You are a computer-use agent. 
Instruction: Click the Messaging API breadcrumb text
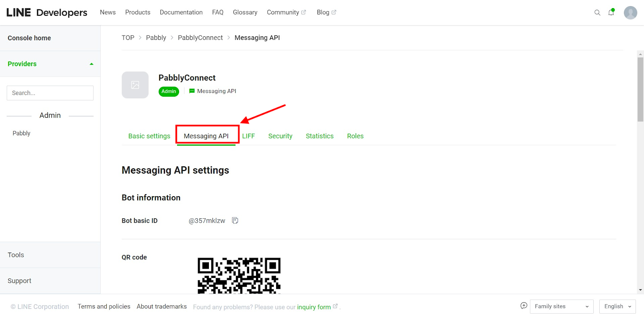(257, 38)
